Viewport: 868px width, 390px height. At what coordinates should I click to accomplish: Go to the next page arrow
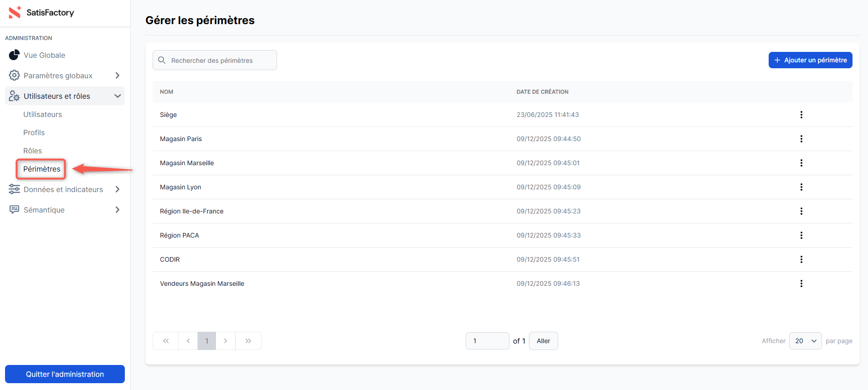[225, 341]
